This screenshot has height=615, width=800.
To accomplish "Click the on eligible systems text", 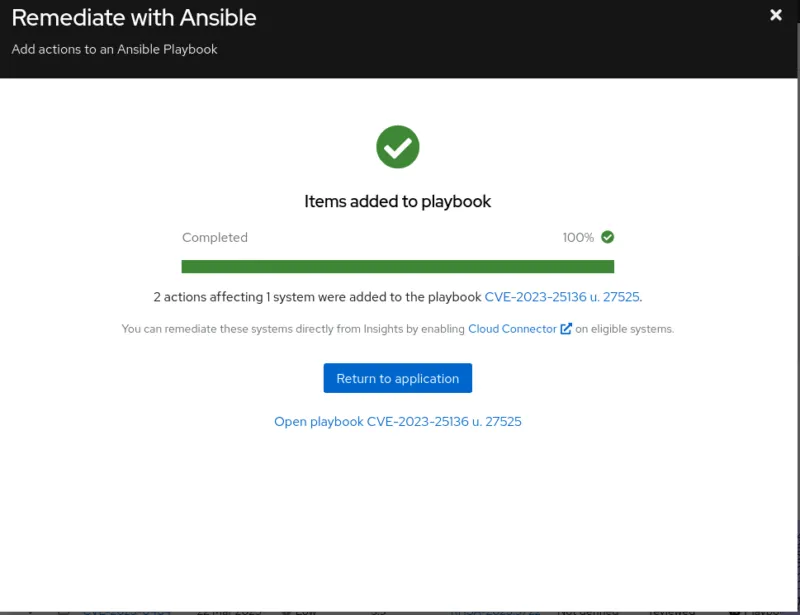I will coord(625,329).
